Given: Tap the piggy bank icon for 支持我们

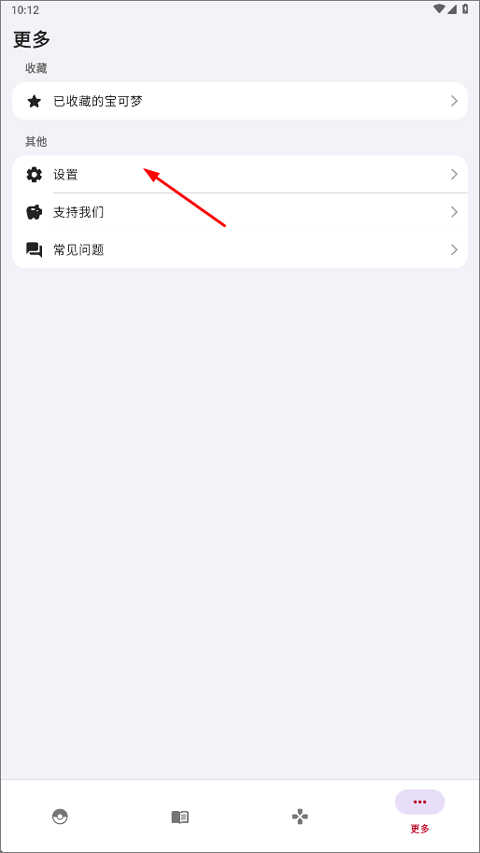Looking at the screenshot, I should click(x=34, y=212).
